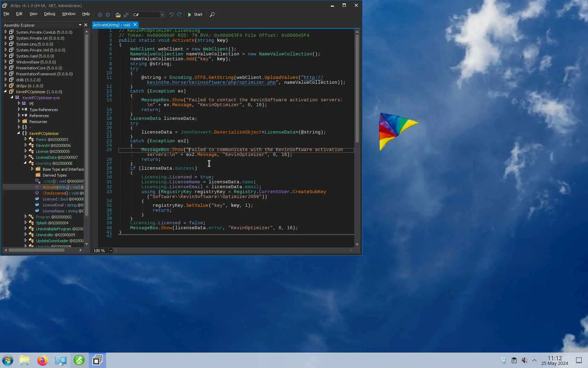588x368 pixels.
Task: Select the .cctor() static constructor entry
Action: 64,181
